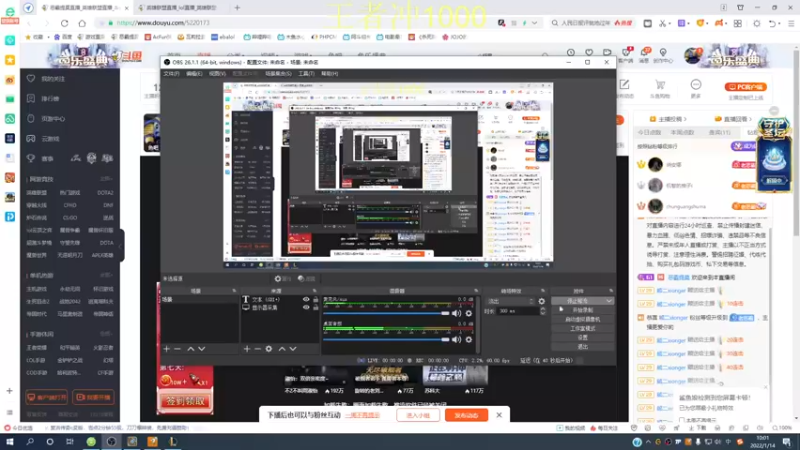Open a new browser tab
The image size is (800, 450).
(x=237, y=8)
